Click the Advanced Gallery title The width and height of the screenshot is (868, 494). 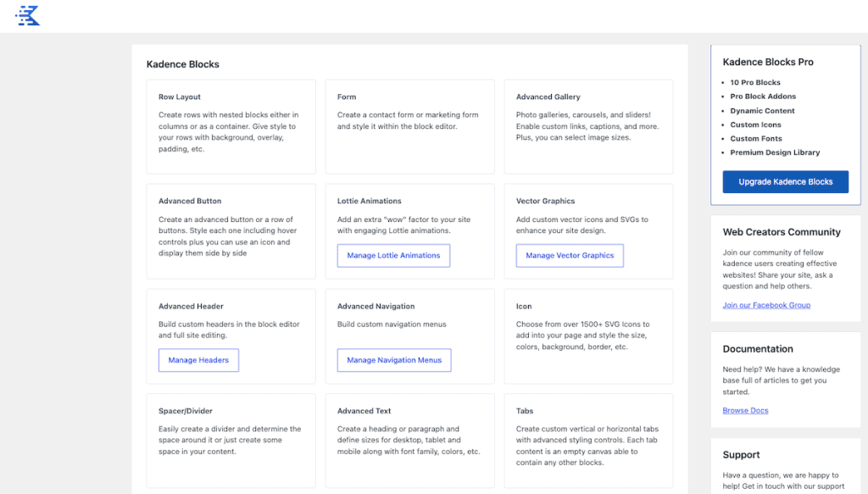(548, 97)
